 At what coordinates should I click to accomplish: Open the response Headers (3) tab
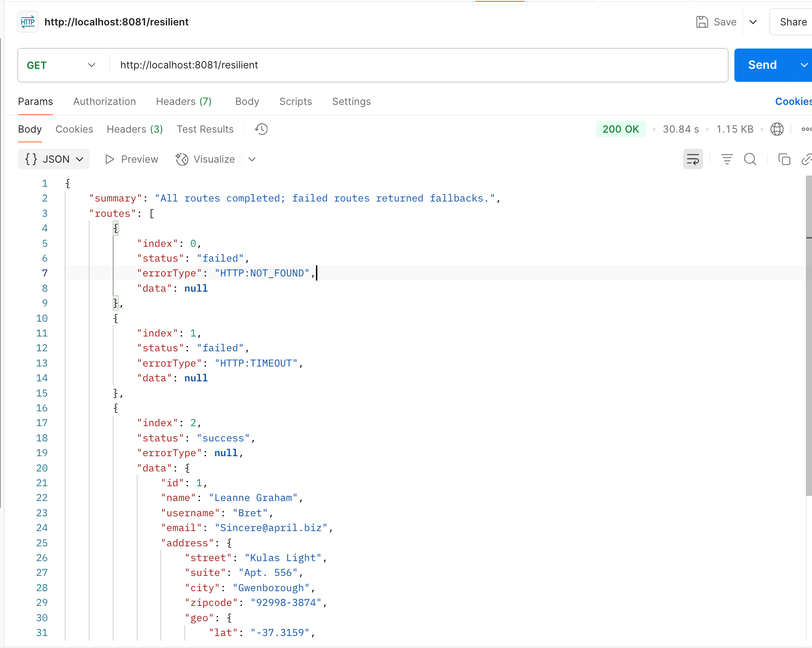(x=135, y=129)
